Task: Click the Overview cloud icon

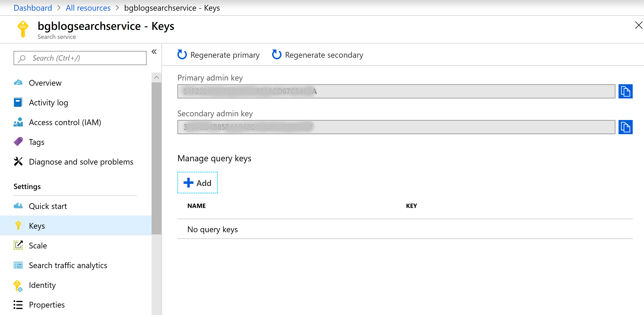Action: coord(18,83)
